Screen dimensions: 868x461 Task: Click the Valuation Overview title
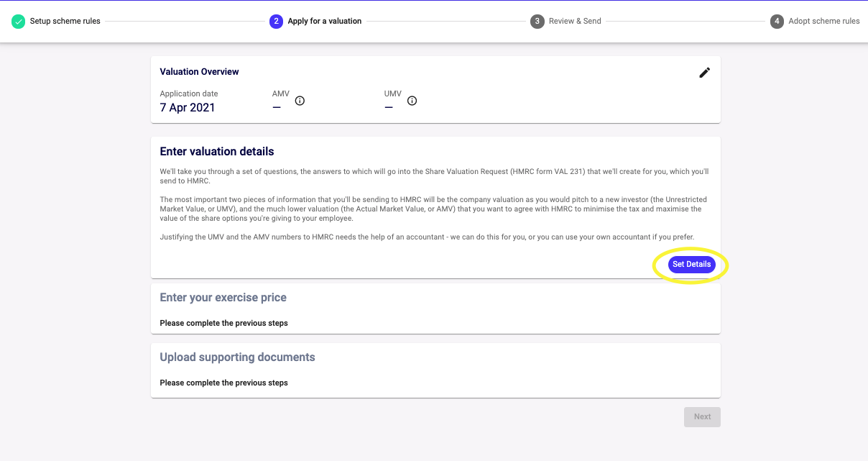200,72
